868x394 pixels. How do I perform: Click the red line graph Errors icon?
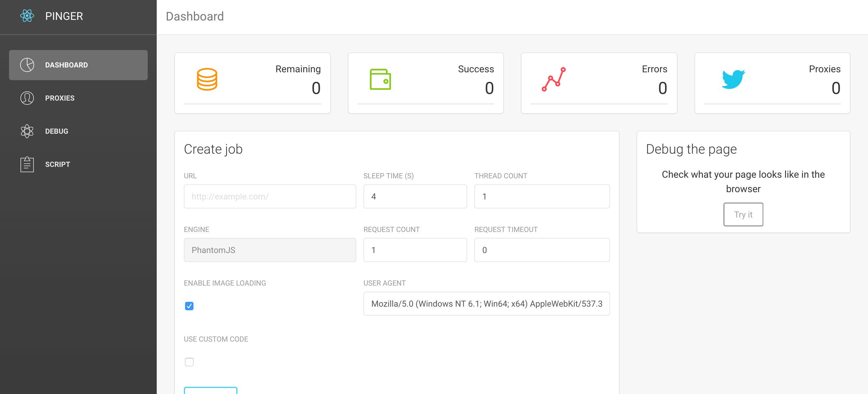pyautogui.click(x=554, y=80)
